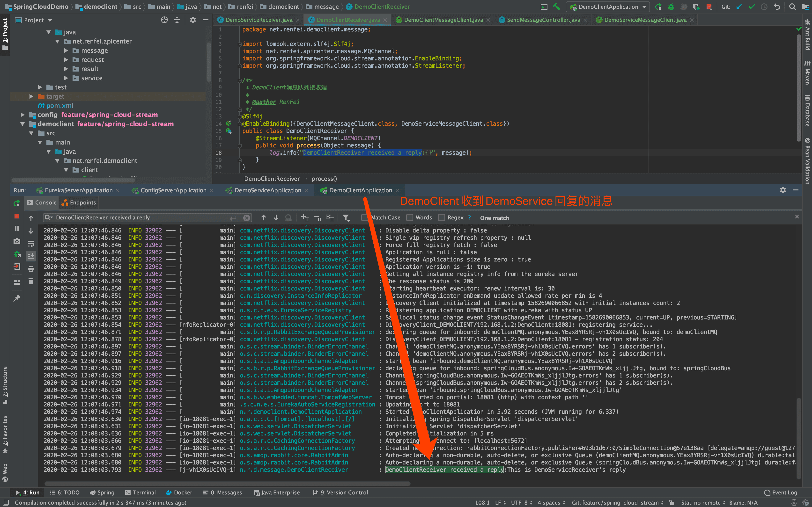Switch to DemoServiceMessageClient.java tab

click(x=645, y=20)
